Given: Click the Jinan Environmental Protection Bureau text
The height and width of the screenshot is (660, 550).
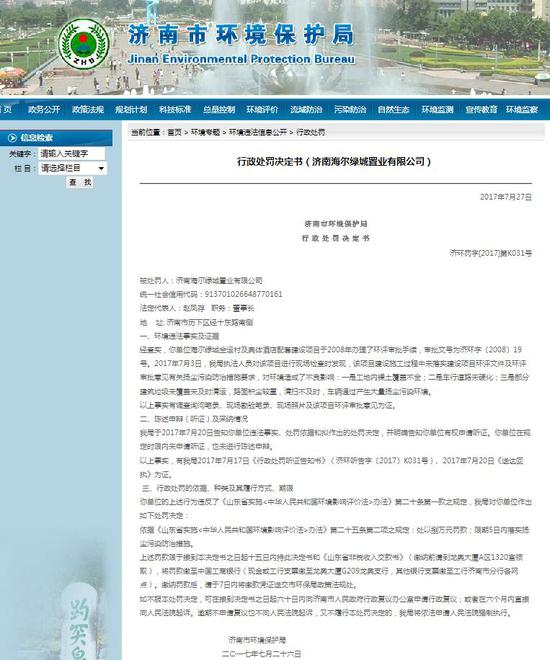Looking at the screenshot, I should click(x=241, y=59).
